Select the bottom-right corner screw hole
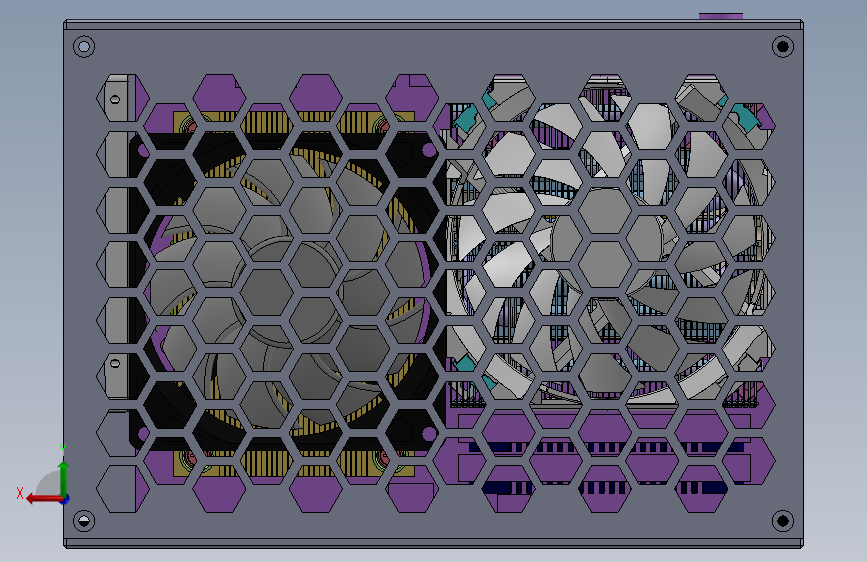This screenshot has width=867, height=562. (x=782, y=521)
